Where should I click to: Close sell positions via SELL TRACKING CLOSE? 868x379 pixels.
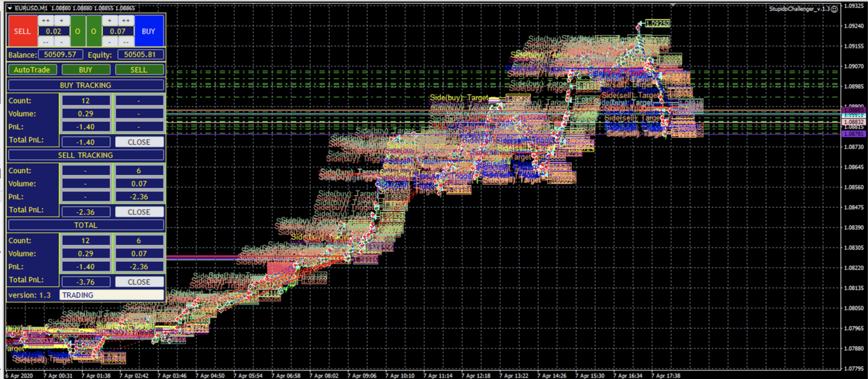[139, 212]
